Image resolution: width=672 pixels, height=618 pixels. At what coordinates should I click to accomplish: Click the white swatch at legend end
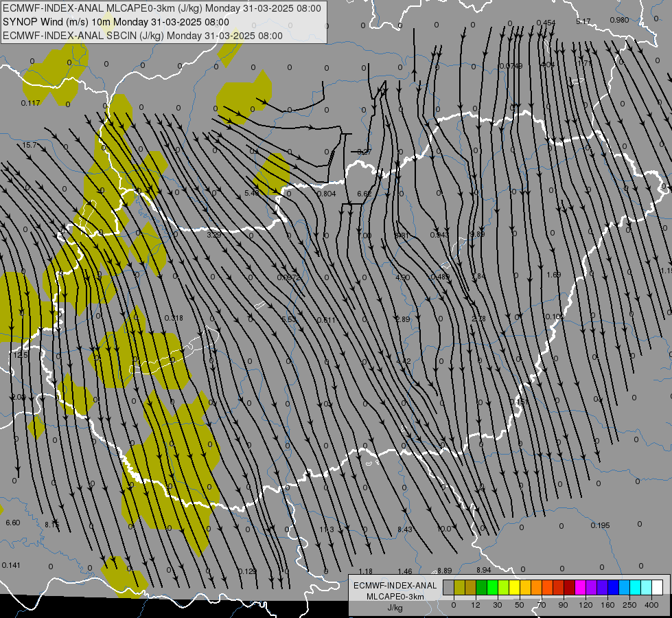coord(658,588)
